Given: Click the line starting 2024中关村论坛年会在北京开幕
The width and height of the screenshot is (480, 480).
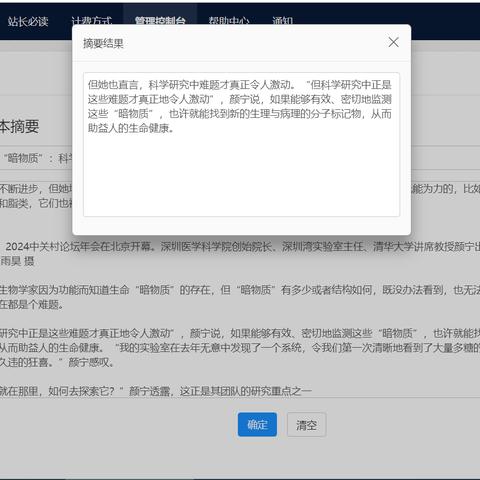Looking at the screenshot, I should click(x=243, y=247).
